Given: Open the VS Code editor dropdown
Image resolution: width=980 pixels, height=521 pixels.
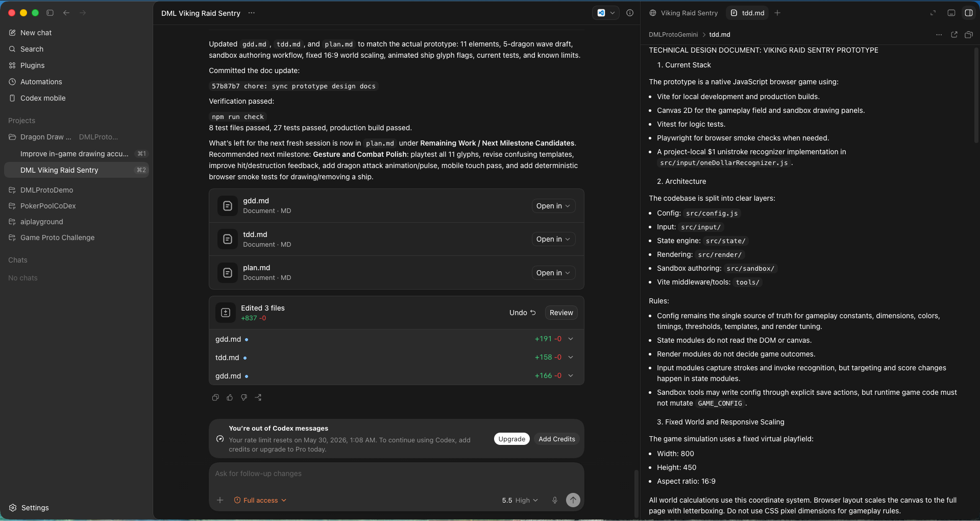Looking at the screenshot, I should click(606, 13).
